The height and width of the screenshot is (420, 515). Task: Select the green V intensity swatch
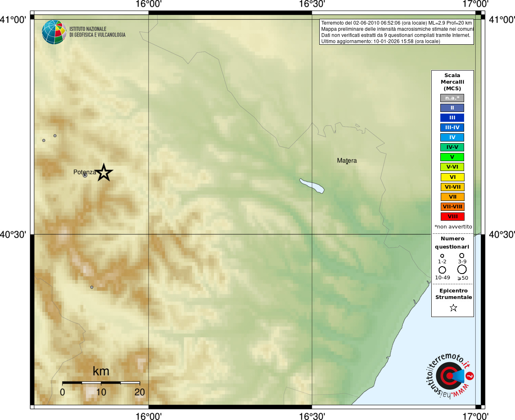point(452,157)
